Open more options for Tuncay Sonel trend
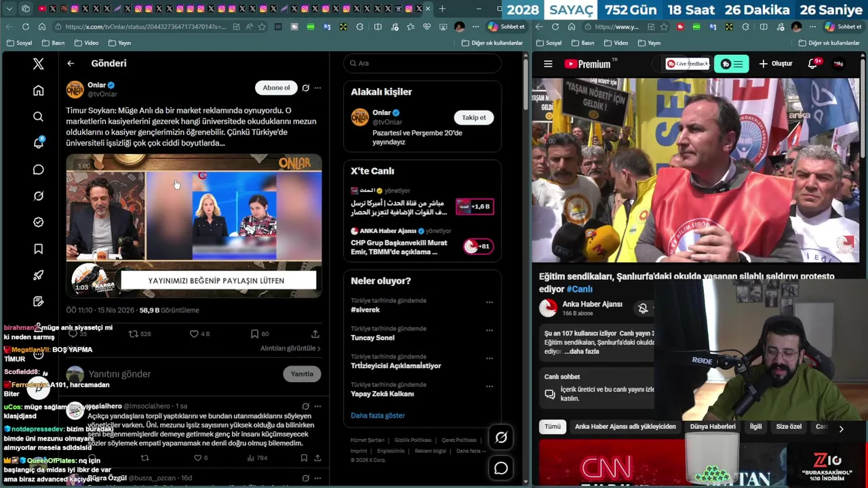Screen dimensions: 868x488 (x=490, y=330)
